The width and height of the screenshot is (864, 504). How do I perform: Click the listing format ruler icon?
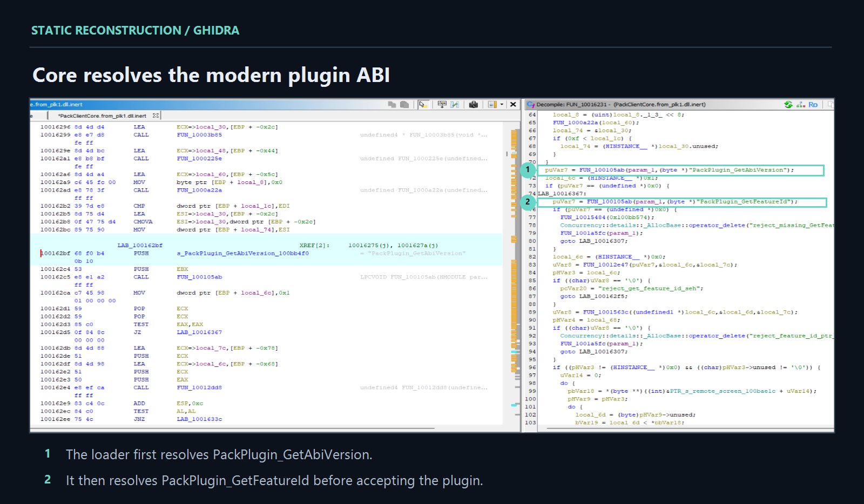492,105
